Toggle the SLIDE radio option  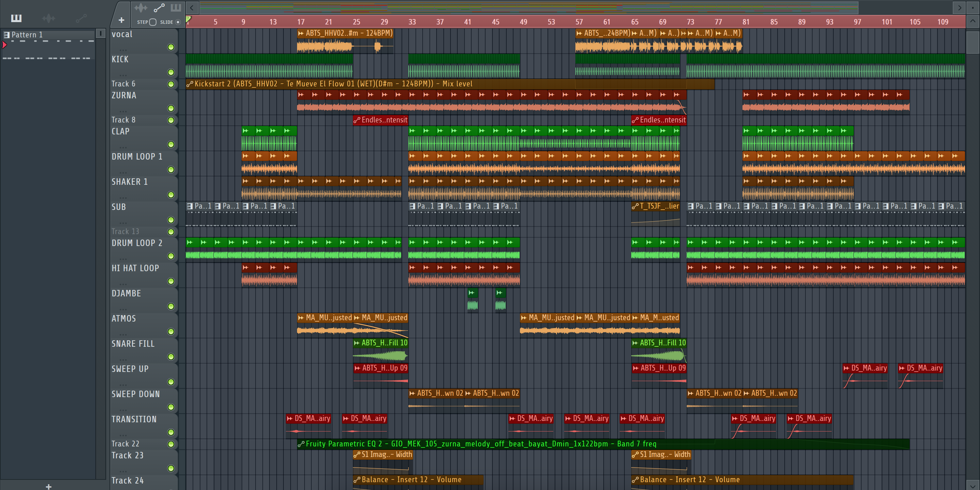pyautogui.click(x=178, y=22)
